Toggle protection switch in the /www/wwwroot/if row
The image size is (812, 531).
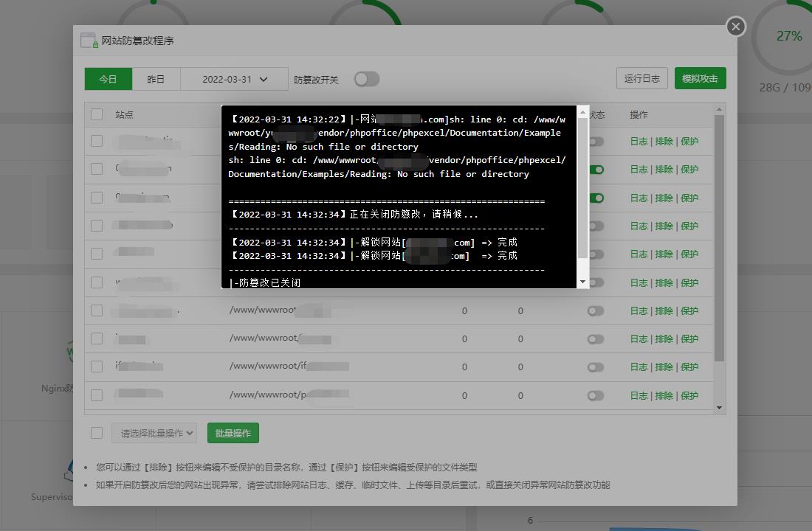596,367
